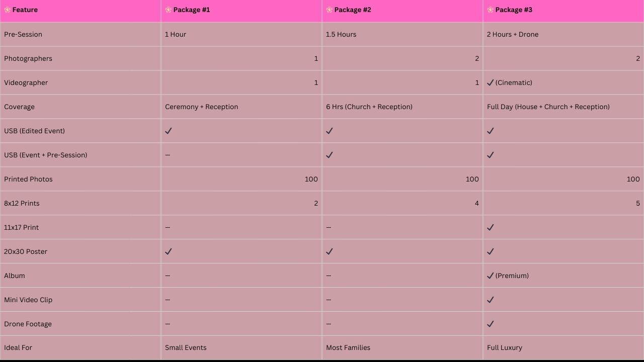Viewport: 644px width, 362px height.
Task: Click the flower icon beside Package #3
Action: [491, 10]
